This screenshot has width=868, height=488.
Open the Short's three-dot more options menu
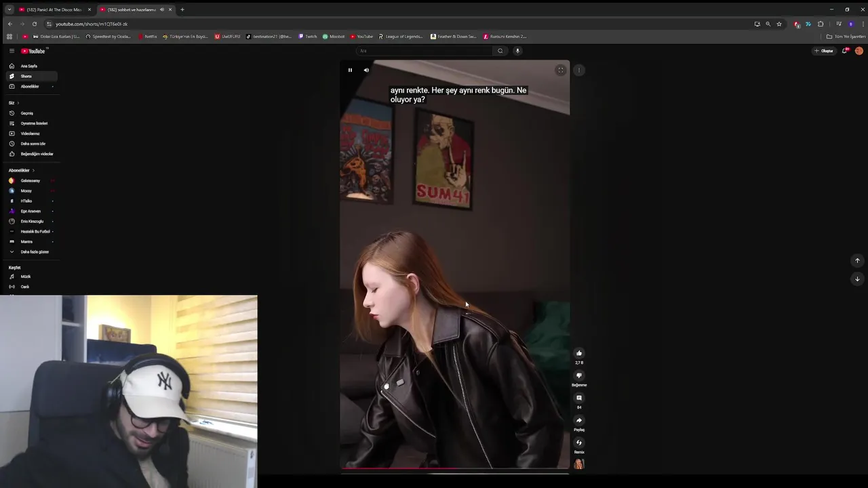click(x=578, y=70)
